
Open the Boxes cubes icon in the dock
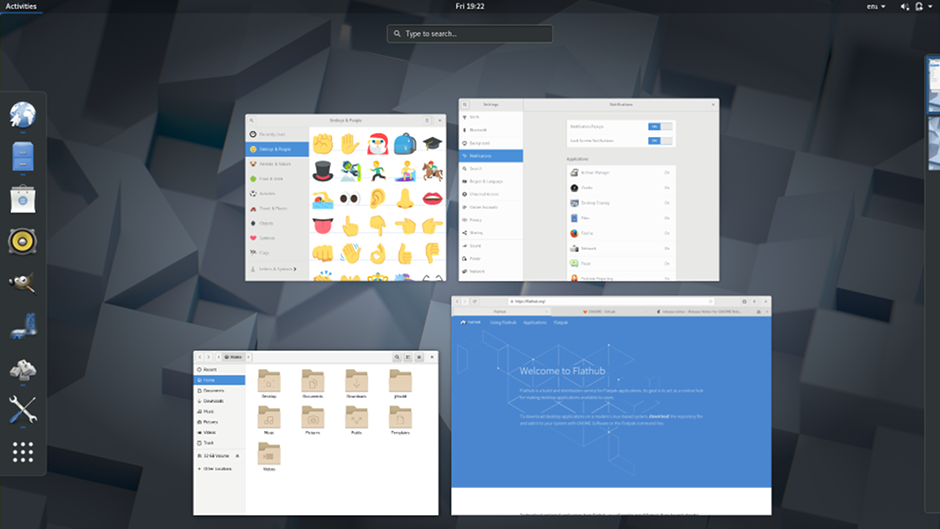tap(23, 369)
